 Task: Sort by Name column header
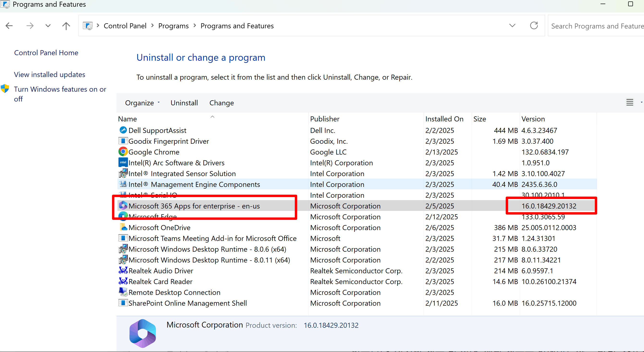213,119
